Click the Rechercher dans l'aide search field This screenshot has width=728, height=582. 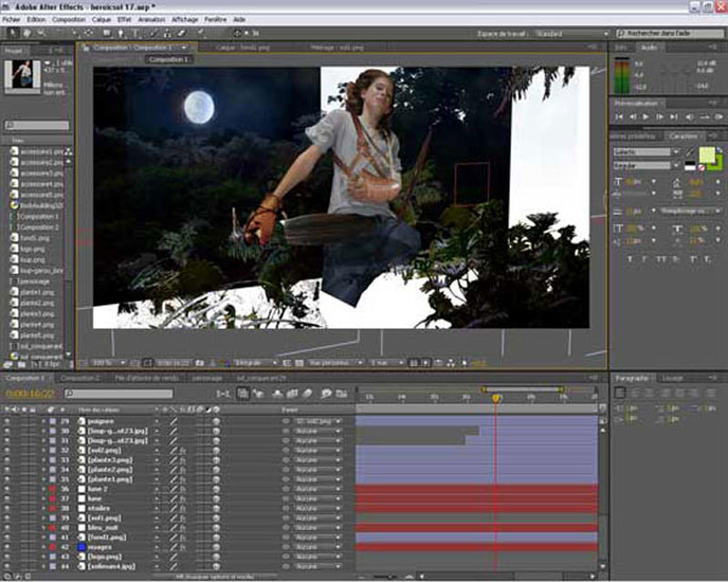coord(670,34)
